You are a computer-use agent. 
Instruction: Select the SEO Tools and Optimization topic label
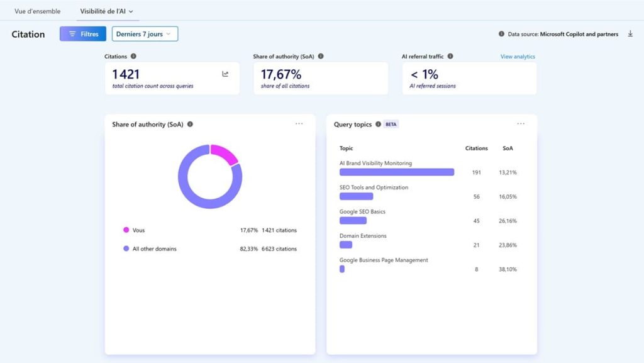pyautogui.click(x=374, y=187)
